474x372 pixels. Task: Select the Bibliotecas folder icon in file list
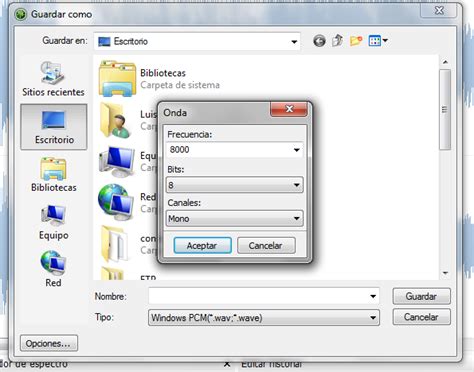click(x=117, y=79)
